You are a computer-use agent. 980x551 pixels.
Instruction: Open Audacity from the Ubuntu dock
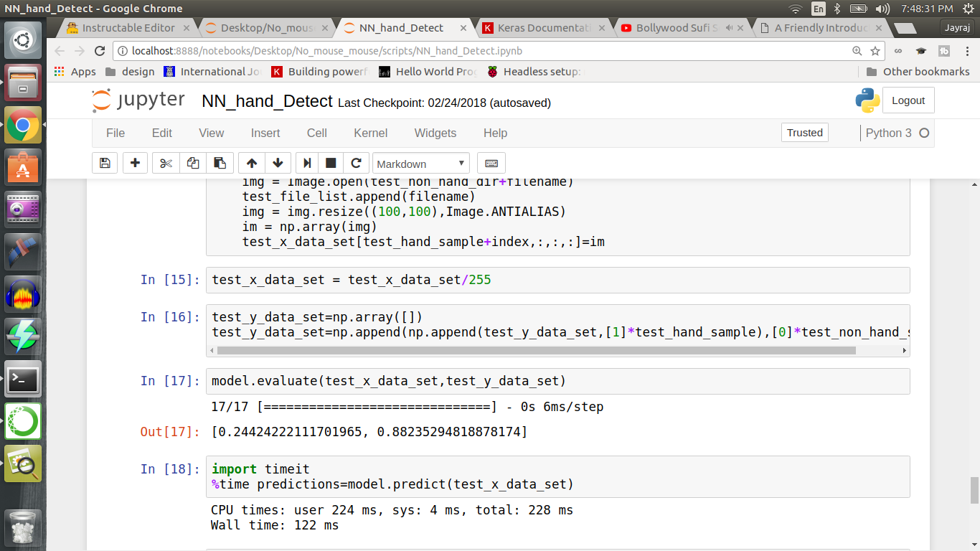pyautogui.click(x=23, y=294)
